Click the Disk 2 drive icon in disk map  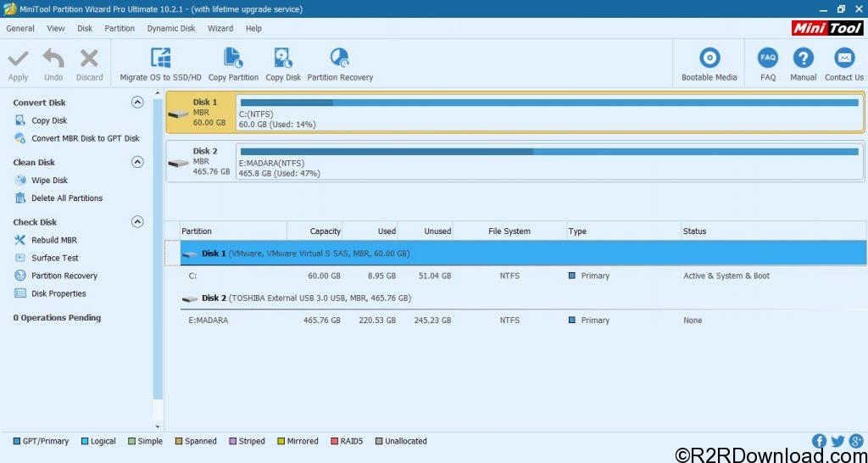pyautogui.click(x=179, y=163)
